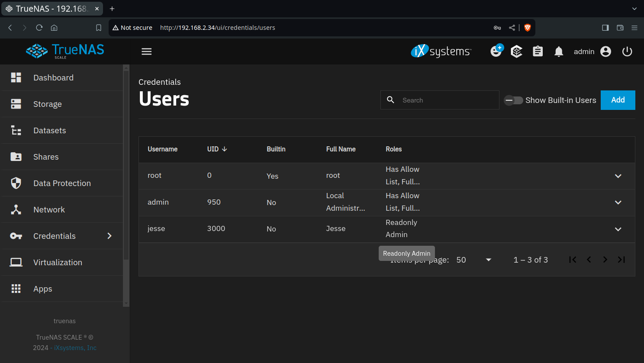Open the alerts bell icon
The height and width of the screenshot is (363, 644).
(559, 51)
